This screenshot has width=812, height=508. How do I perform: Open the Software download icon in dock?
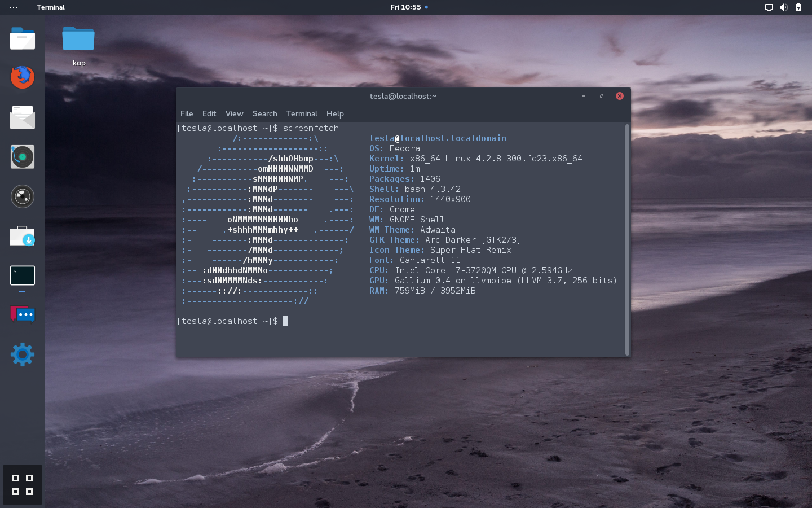click(23, 236)
